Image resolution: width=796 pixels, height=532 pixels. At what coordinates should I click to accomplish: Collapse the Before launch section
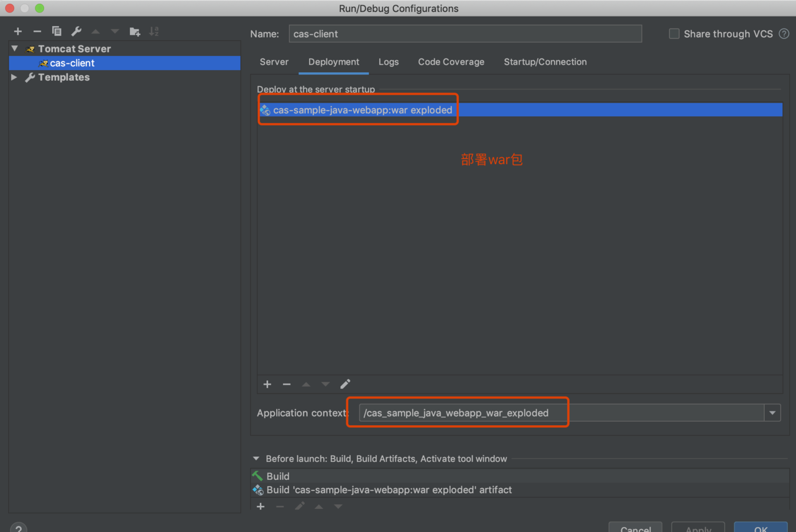(256, 459)
